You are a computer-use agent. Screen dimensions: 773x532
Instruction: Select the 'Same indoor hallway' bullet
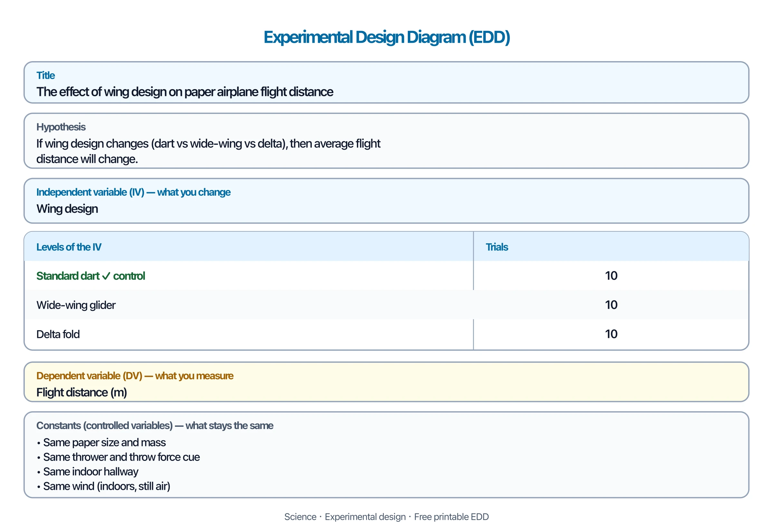87,472
